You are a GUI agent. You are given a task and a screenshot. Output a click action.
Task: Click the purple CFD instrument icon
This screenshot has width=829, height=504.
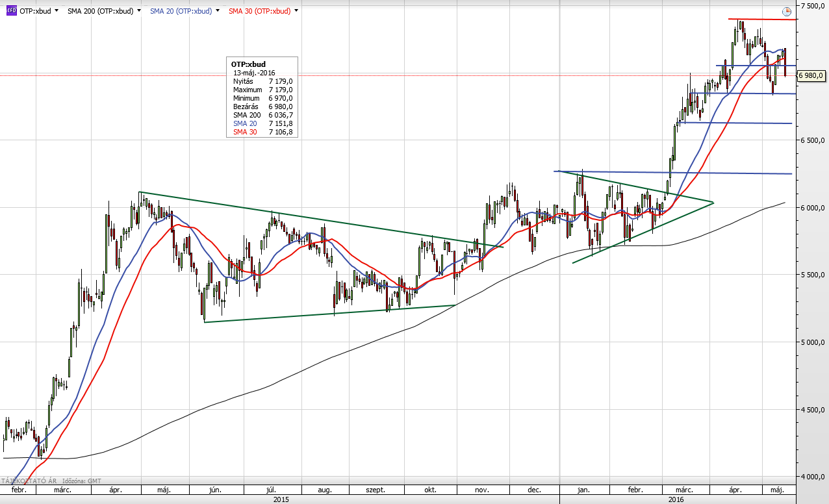coord(12,11)
